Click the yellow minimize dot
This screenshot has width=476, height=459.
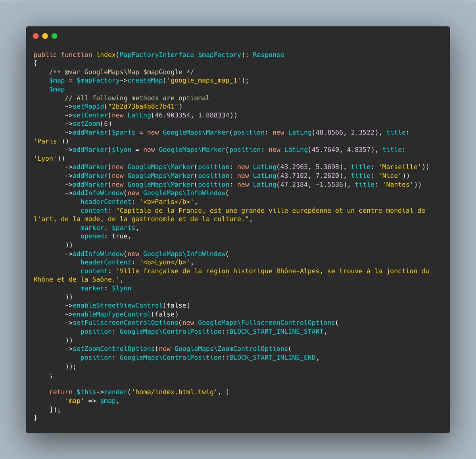tap(45, 36)
